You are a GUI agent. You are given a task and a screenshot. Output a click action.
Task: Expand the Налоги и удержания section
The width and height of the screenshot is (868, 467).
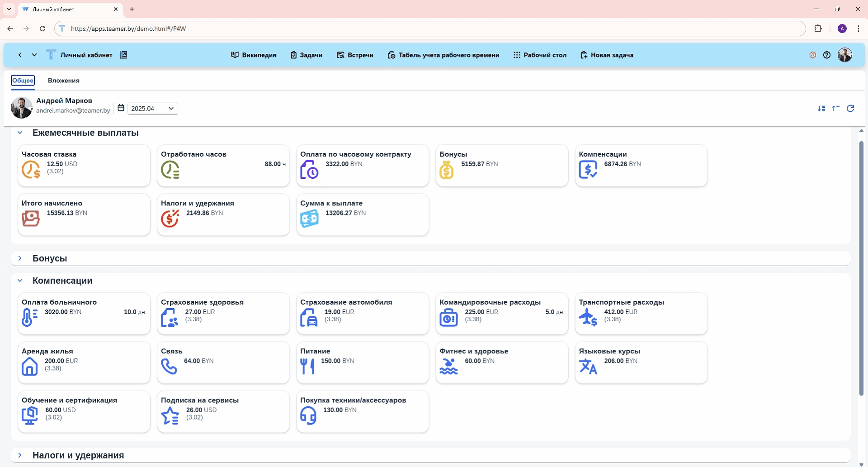click(20, 455)
